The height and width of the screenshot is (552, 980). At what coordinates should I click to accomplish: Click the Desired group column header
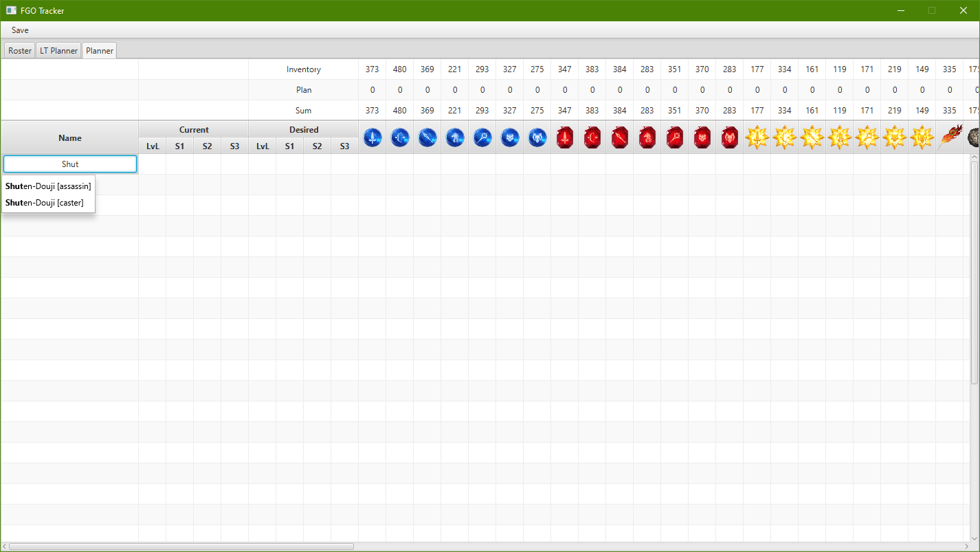pos(304,129)
